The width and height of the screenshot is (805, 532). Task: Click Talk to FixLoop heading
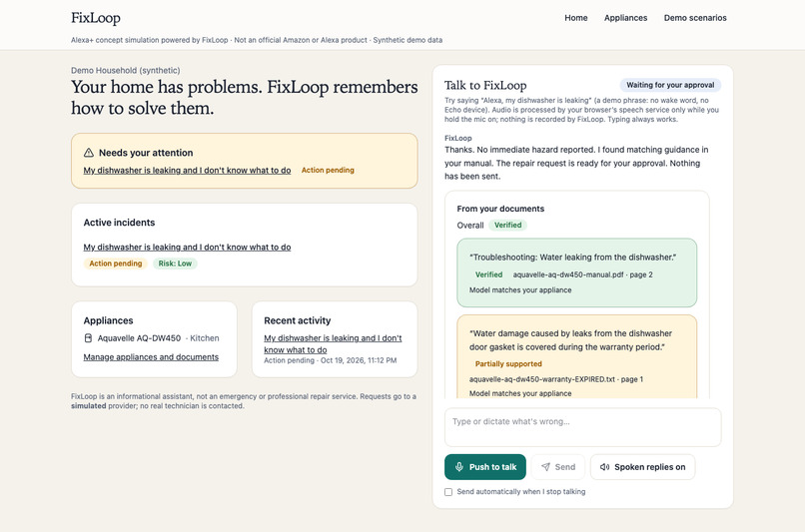click(485, 85)
